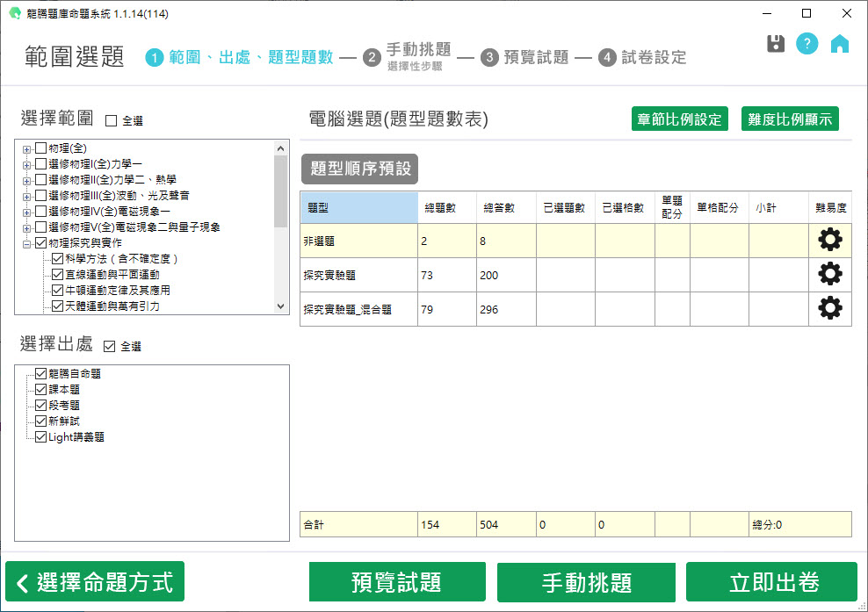Expand 選修物理III(全)波動、光及聲音 node
This screenshot has height=612, width=868.
point(26,196)
